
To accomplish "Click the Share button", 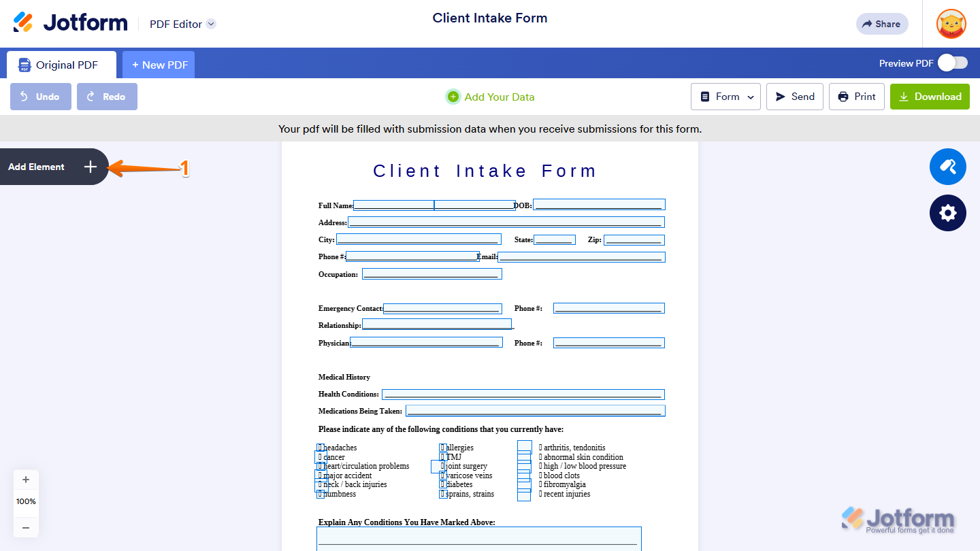I will [882, 23].
